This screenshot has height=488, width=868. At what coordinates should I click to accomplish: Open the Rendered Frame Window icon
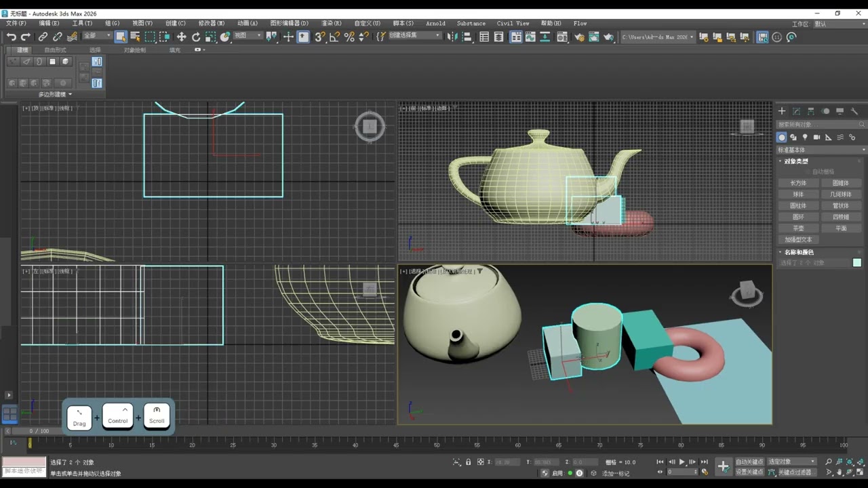(594, 37)
